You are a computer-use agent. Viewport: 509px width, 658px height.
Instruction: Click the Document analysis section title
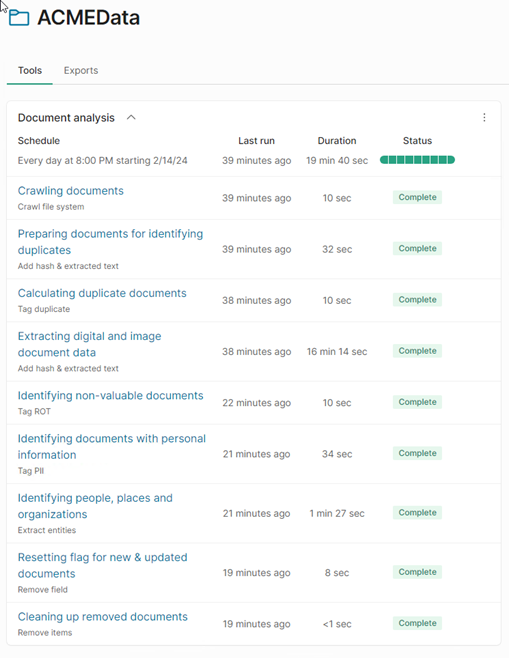pyautogui.click(x=66, y=118)
